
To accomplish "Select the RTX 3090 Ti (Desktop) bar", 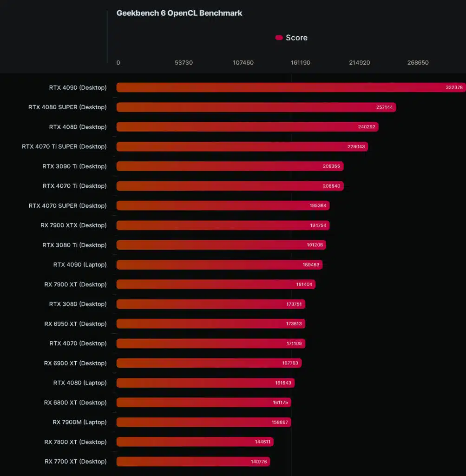I will [230, 166].
